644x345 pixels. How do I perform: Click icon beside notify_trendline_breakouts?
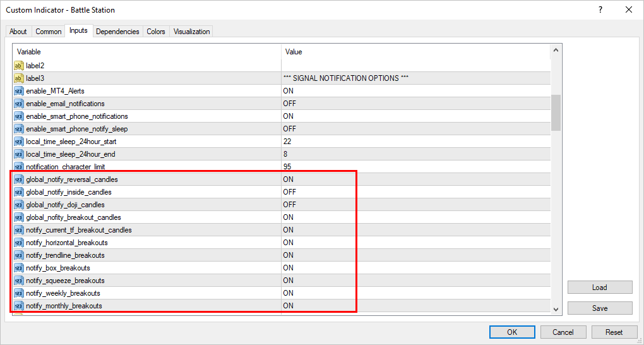click(19, 255)
